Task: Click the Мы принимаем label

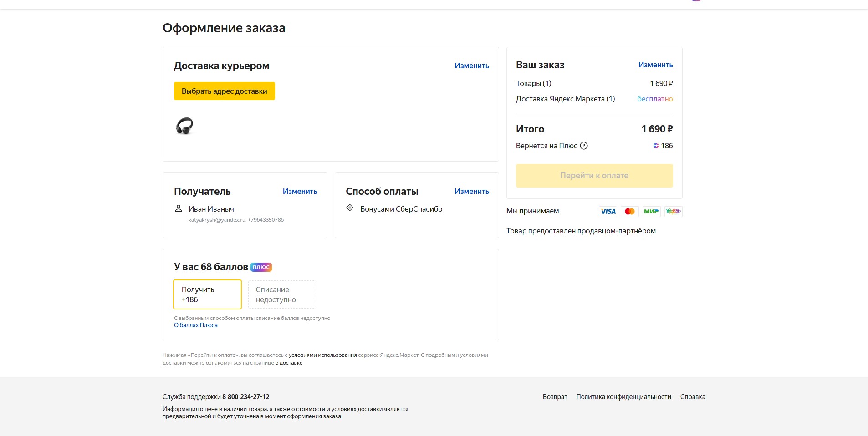Action: tap(533, 211)
